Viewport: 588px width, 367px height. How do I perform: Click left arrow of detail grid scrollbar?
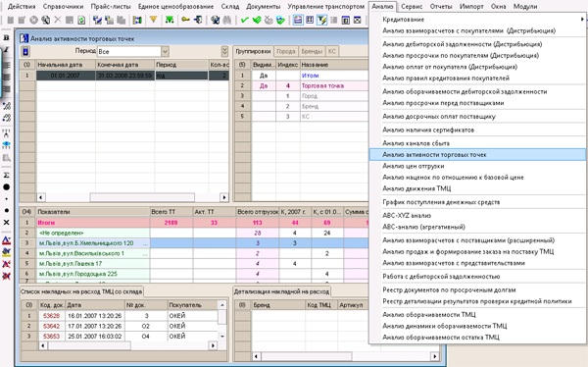257,356
